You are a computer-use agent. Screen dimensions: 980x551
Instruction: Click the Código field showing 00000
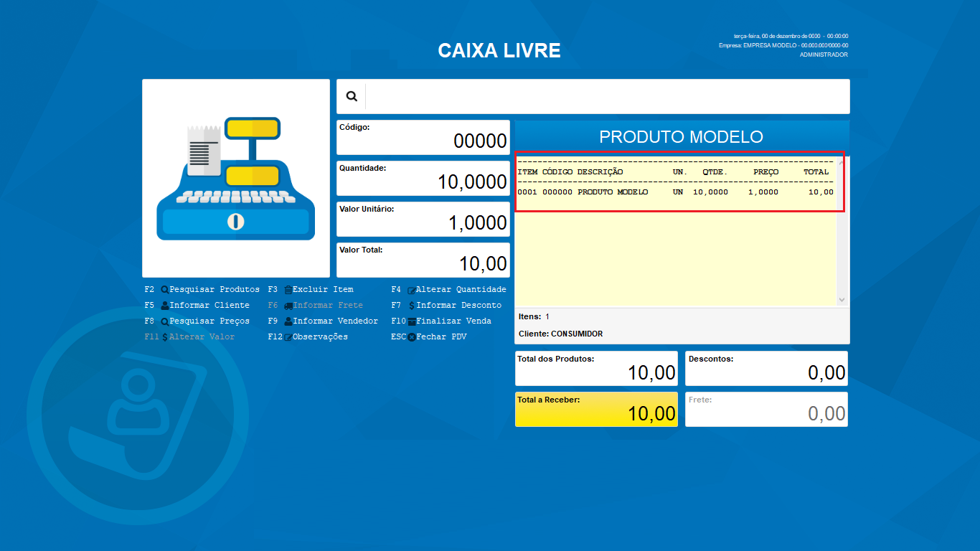point(423,137)
